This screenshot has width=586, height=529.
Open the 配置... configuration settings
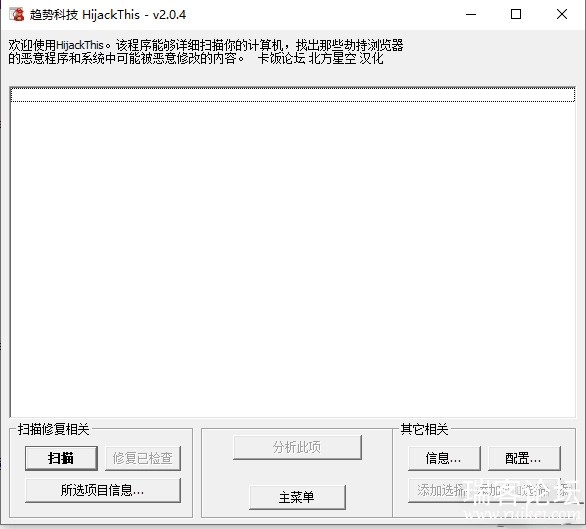[x=524, y=458]
